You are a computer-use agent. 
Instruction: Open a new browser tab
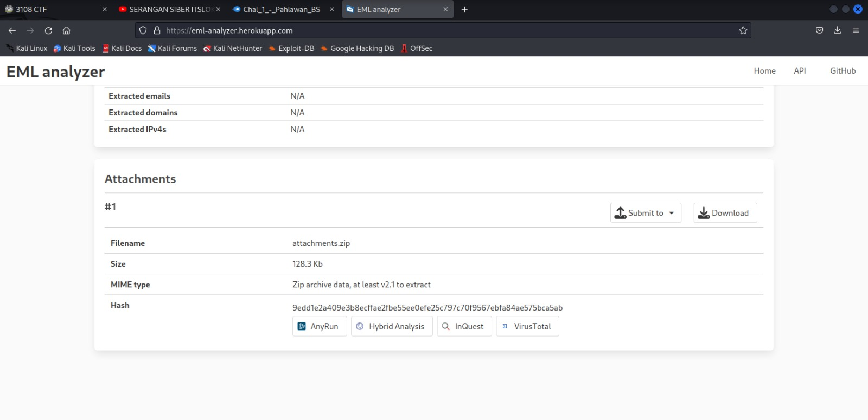464,9
